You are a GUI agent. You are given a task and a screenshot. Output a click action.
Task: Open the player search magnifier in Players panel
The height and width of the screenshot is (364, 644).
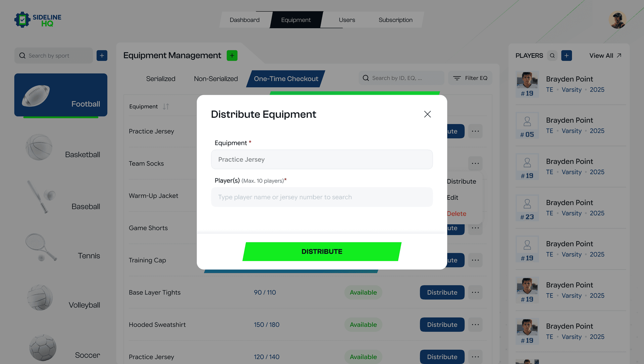[552, 55]
